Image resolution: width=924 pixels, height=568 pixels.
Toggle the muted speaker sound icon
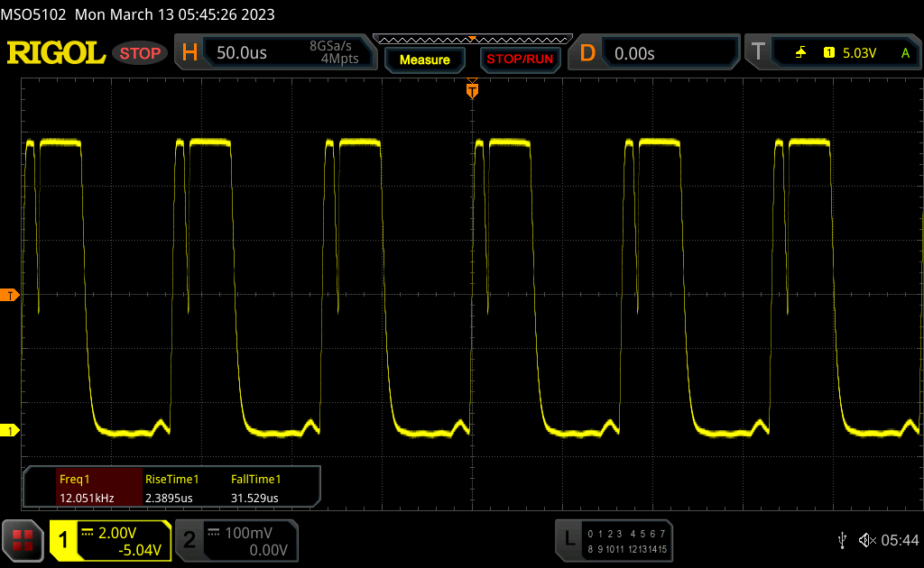[867, 540]
